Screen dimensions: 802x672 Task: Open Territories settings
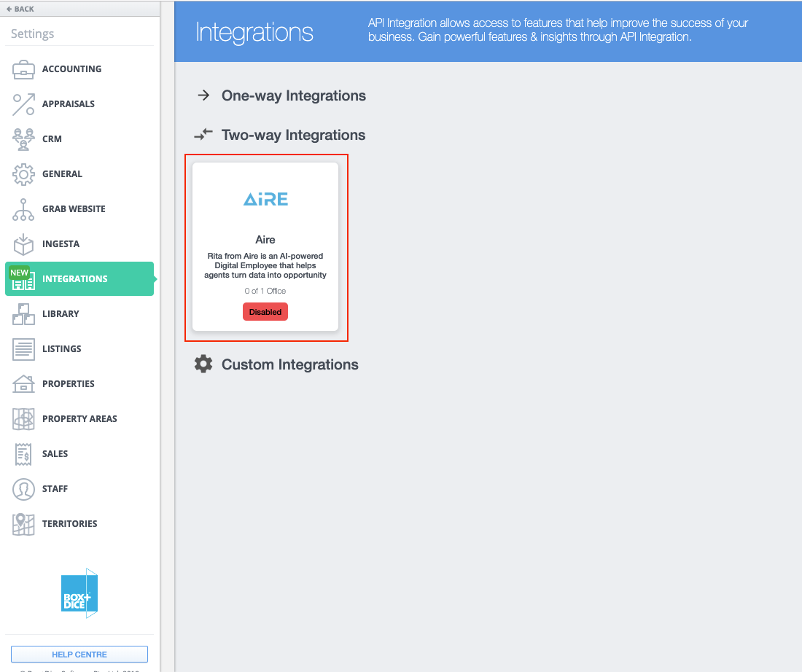tap(69, 524)
